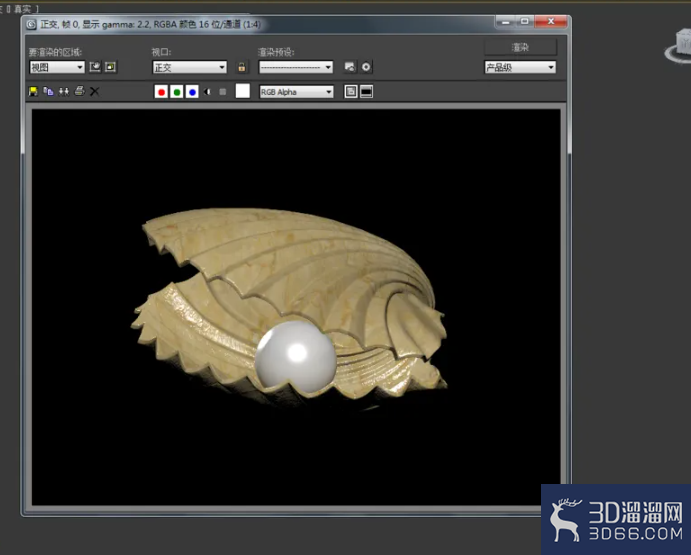Toggle the frame window UI panel
Image resolution: width=691 pixels, height=555 pixels.
tap(367, 92)
